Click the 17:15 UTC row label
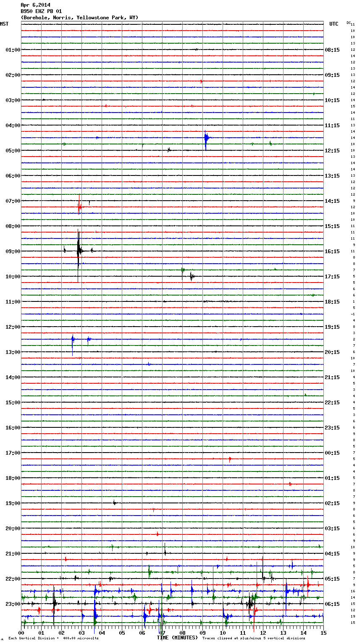 point(332,277)
